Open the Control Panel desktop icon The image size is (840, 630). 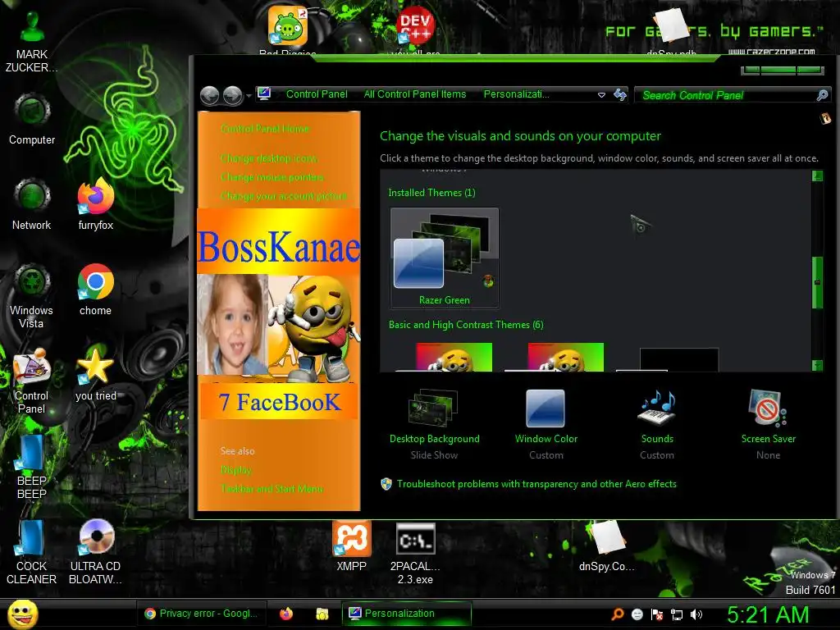click(x=32, y=381)
